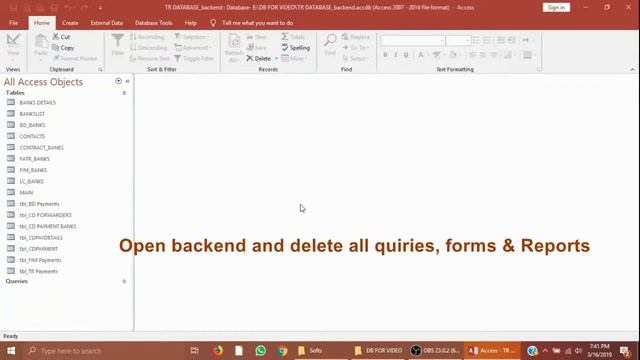Click the Totals sigma icon
The image size is (640, 360).
(x=284, y=37)
